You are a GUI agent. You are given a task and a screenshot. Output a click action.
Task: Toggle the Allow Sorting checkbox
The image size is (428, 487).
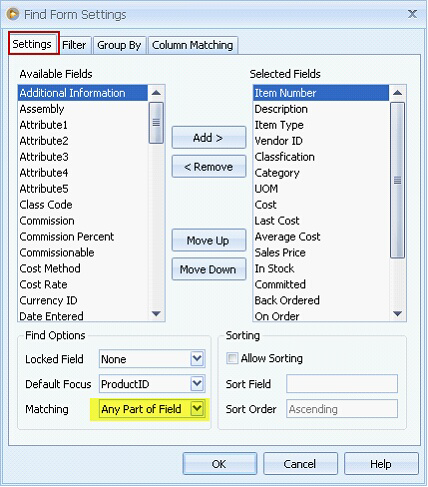232,358
